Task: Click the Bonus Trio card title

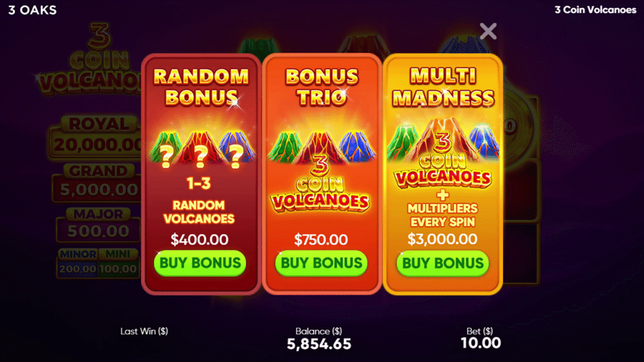Action: 321,87
